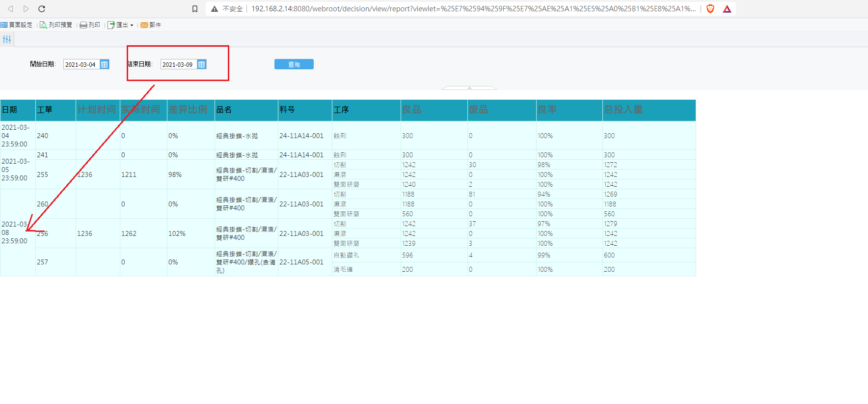Image resolution: width=868 pixels, height=404 pixels.
Task: Click the 日期 column header
Action: [18, 110]
